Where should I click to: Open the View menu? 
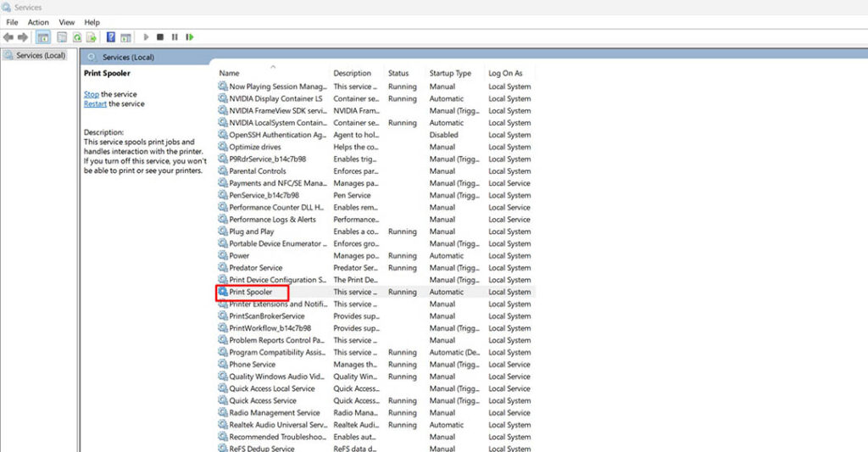(x=67, y=22)
